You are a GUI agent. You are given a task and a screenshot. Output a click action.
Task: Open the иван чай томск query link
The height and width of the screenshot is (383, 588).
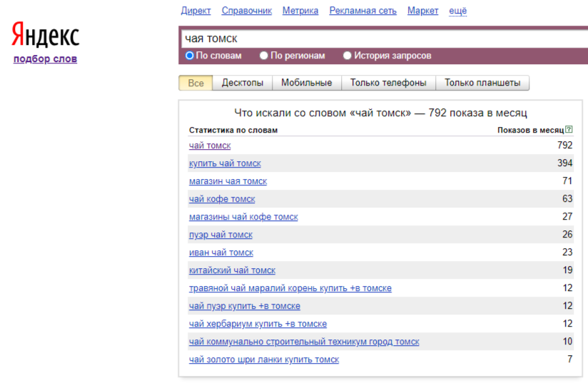221,252
